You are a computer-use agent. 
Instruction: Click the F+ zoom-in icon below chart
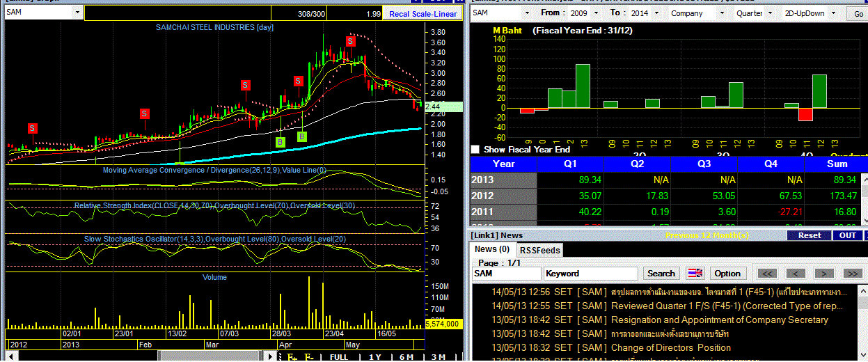click(292, 357)
